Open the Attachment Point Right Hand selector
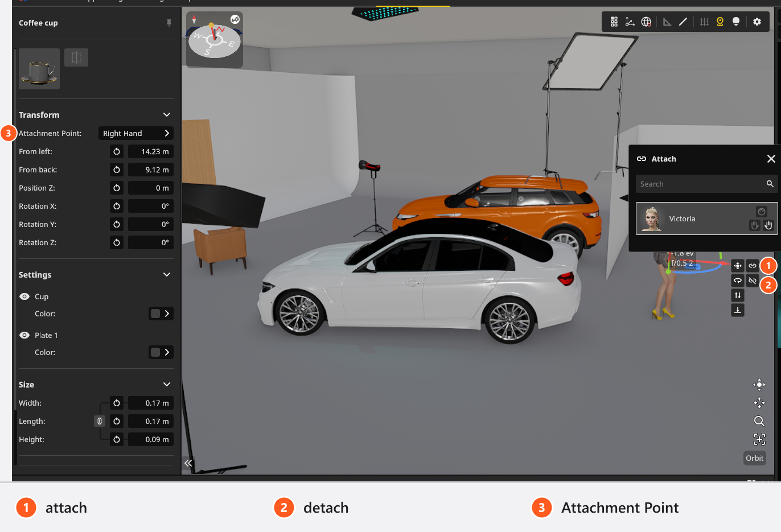 (136, 133)
